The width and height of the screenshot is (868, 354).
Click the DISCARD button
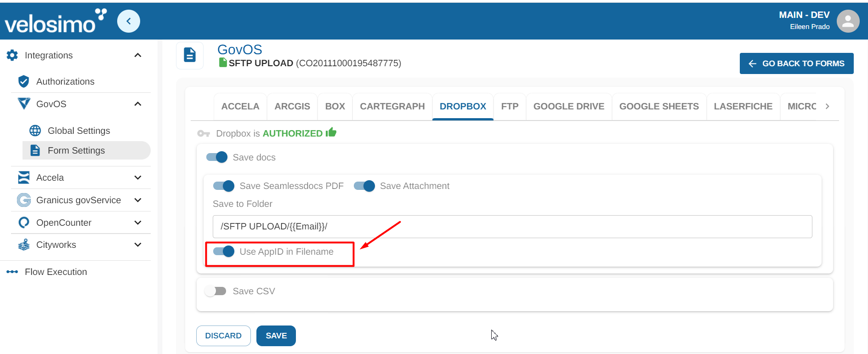pos(223,336)
